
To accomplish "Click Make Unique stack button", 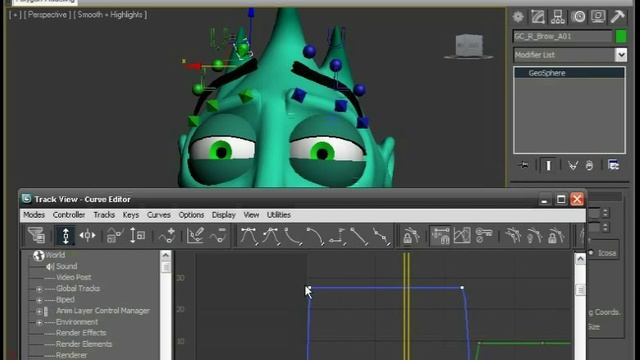I will [572, 165].
